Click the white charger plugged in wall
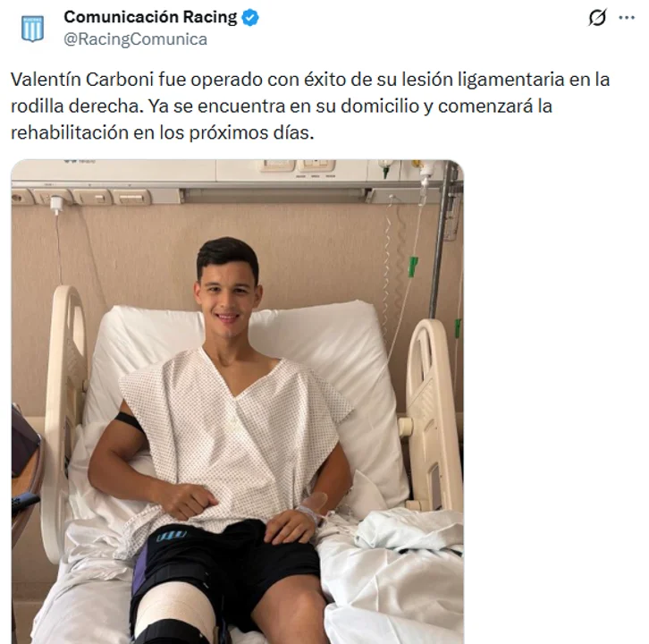This screenshot has height=644, width=649. pos(56,203)
